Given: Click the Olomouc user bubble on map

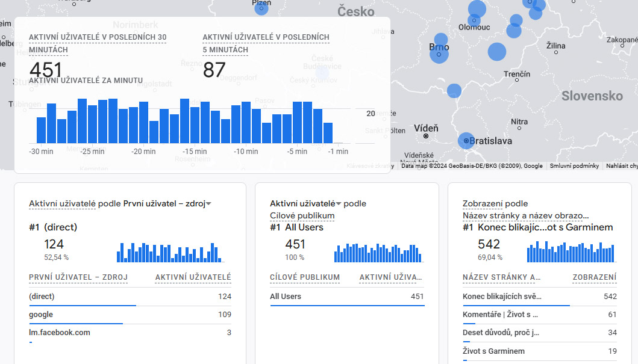Looking at the screenshot, I should click(x=474, y=20).
